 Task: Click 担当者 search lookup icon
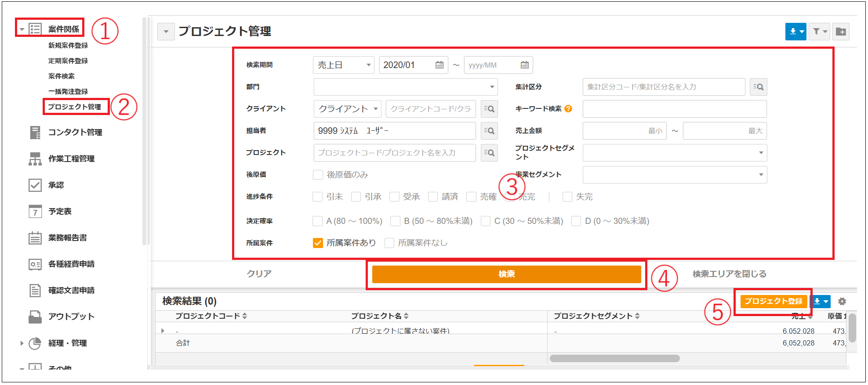(x=489, y=131)
